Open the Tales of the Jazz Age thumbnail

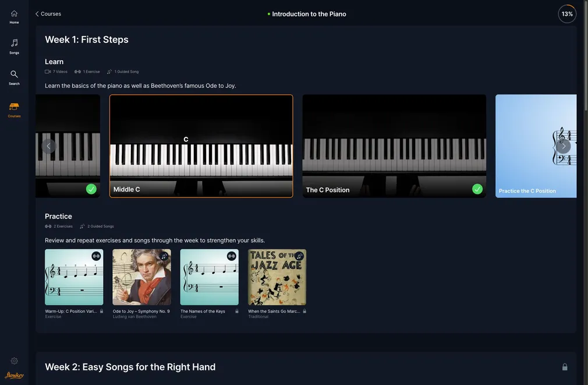point(277,277)
